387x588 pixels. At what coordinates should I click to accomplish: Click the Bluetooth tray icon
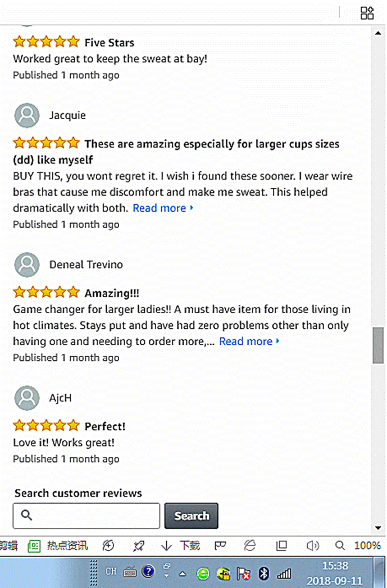point(263,573)
